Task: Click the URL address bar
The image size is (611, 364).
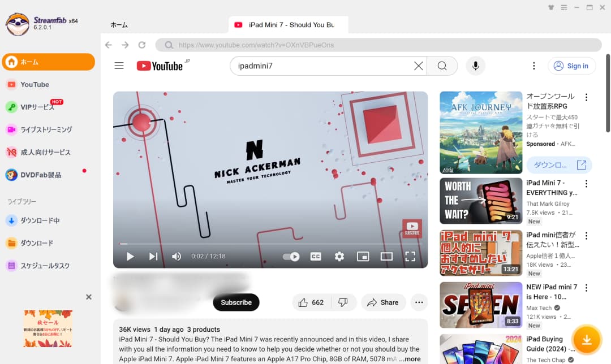Action: [378, 45]
